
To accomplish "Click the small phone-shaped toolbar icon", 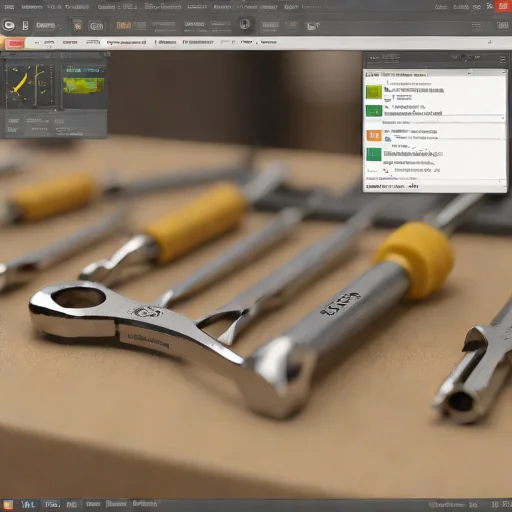I will pyautogui.click(x=25, y=25).
